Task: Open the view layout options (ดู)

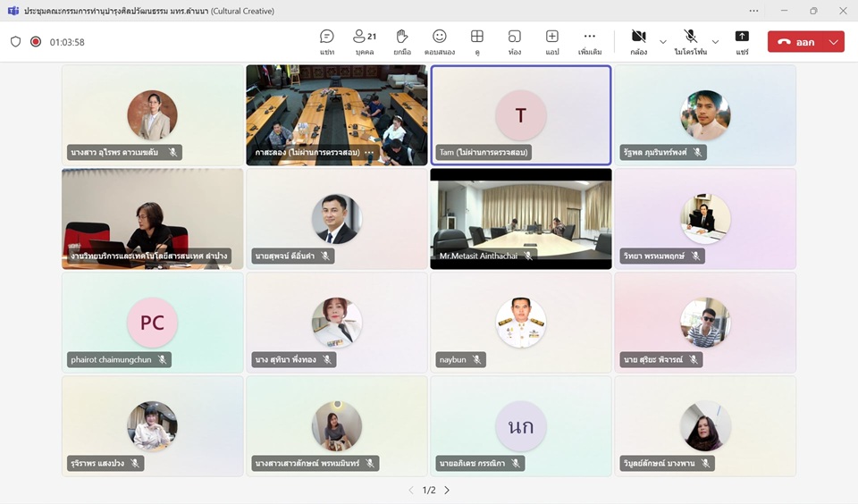Action: pos(477,41)
